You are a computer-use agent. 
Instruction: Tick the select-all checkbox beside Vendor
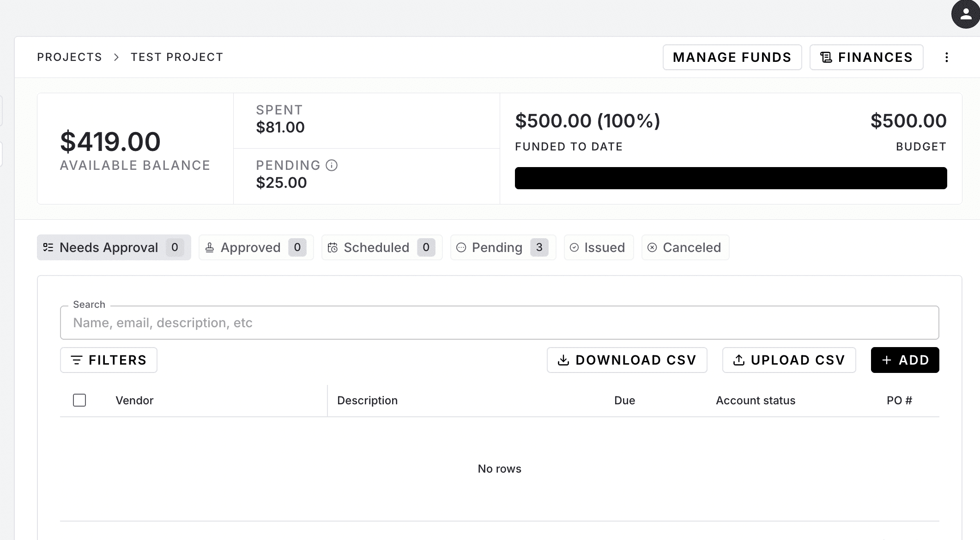click(x=79, y=400)
